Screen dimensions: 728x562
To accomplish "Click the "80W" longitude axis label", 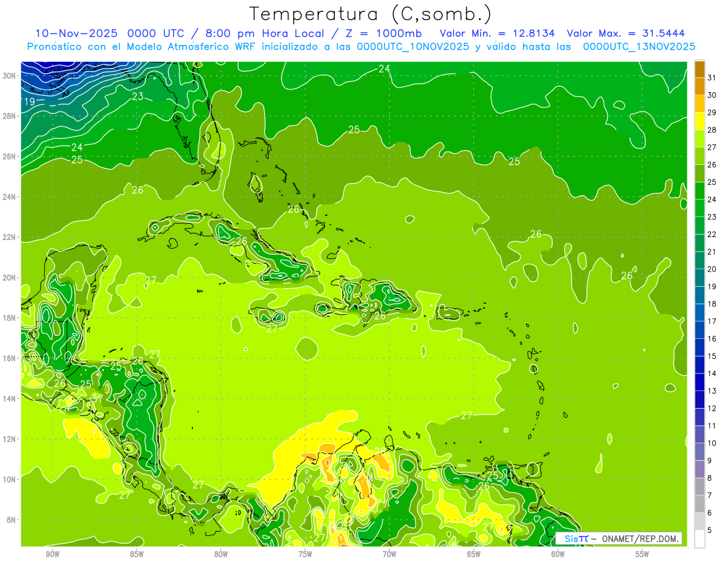I will 221,554.
